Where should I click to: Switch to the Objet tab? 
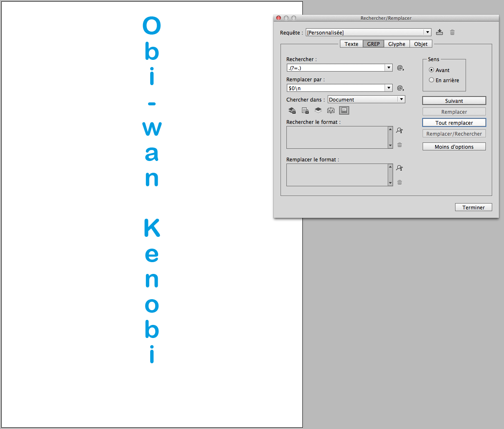(x=421, y=44)
